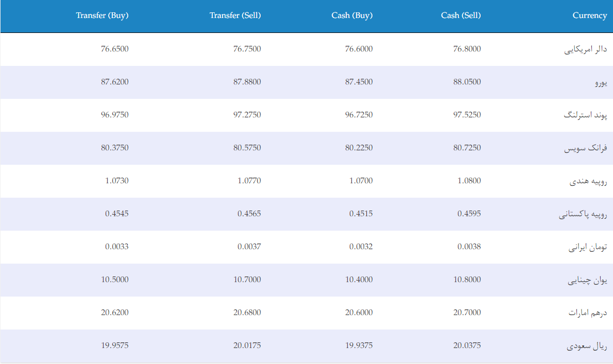Click the 20.0175 transfer sell value

click(x=247, y=345)
